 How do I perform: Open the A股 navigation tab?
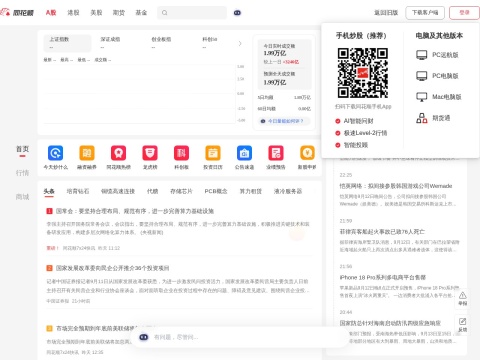click(x=51, y=13)
